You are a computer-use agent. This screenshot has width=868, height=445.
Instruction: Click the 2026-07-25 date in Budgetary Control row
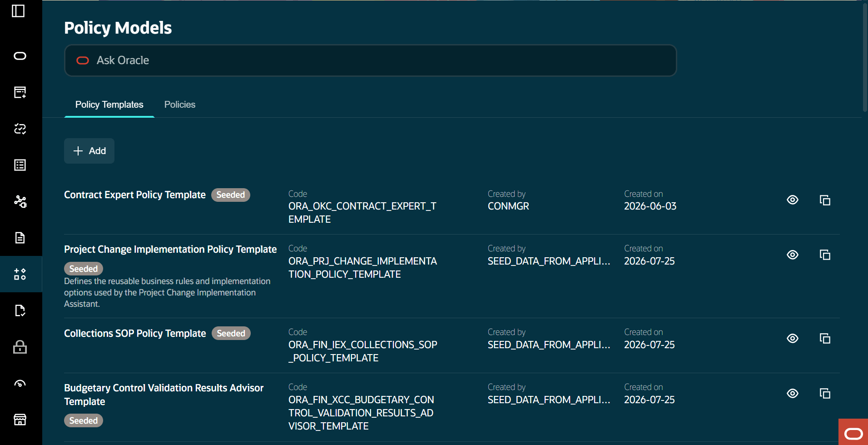point(650,400)
